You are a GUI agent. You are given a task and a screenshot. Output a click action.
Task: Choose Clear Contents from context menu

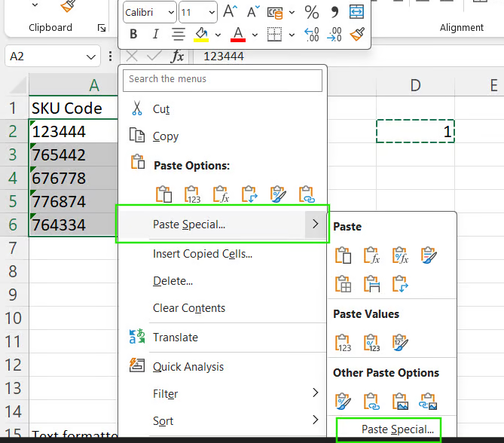188,307
